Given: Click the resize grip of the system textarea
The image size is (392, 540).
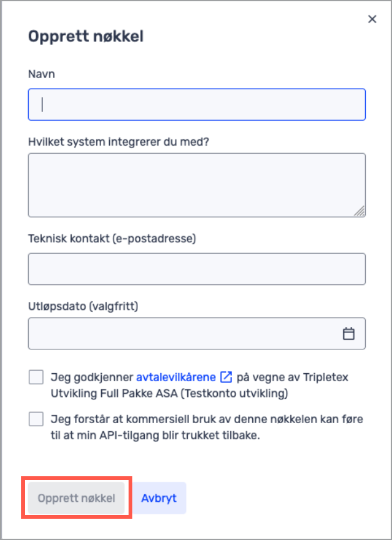Looking at the screenshot, I should [x=360, y=211].
